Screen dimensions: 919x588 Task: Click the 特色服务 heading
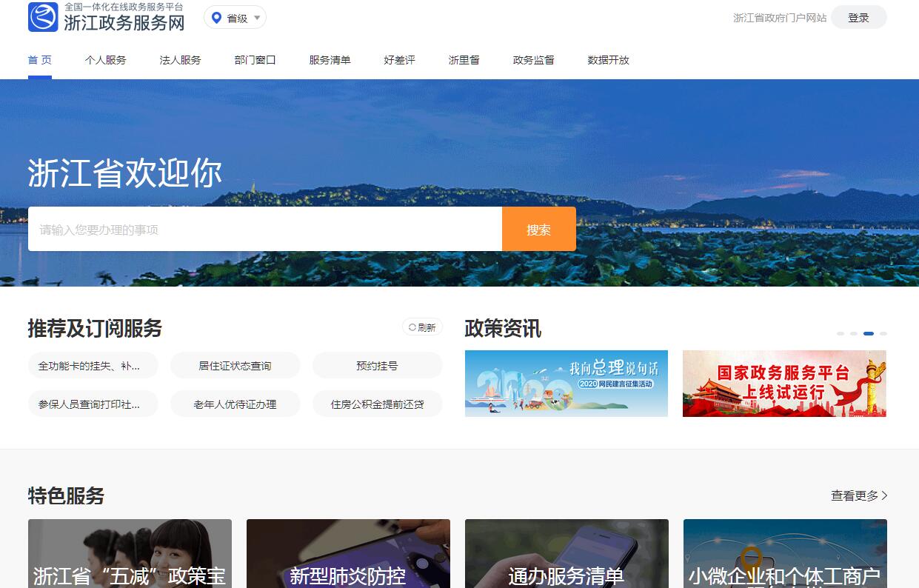click(66, 495)
